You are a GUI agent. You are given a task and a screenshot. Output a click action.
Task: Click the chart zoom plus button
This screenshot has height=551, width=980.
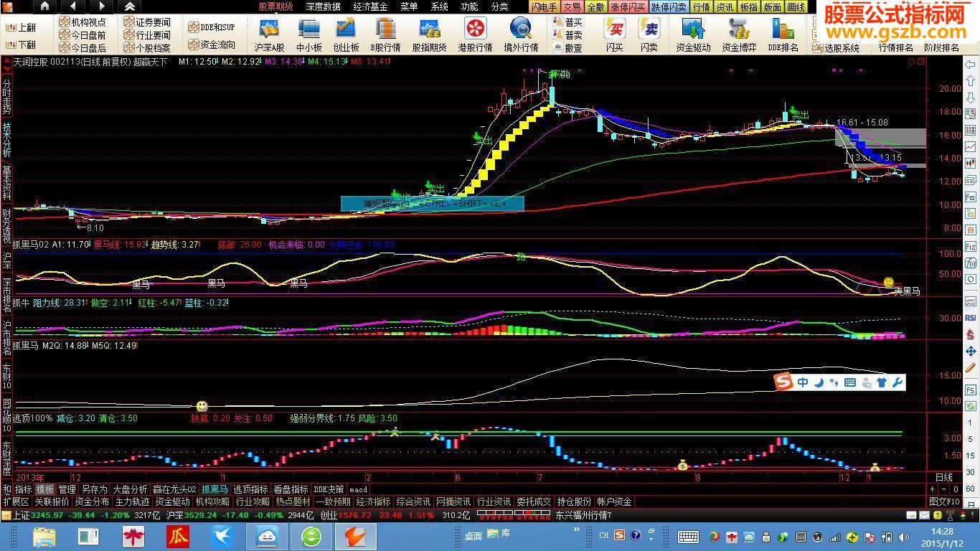click(x=932, y=489)
